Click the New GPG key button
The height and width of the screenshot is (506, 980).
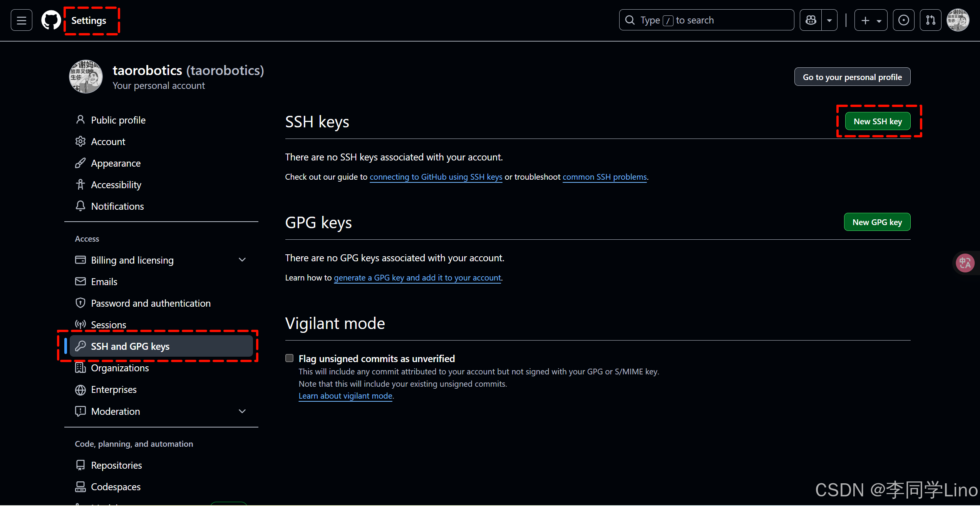click(877, 222)
